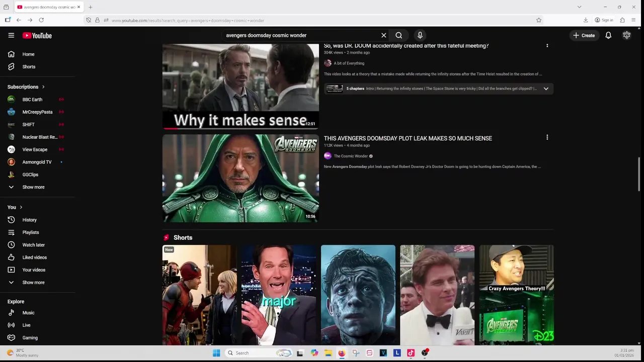The height and width of the screenshot is (362, 644).
Task: Open the browser application menu
Action: (633, 20)
